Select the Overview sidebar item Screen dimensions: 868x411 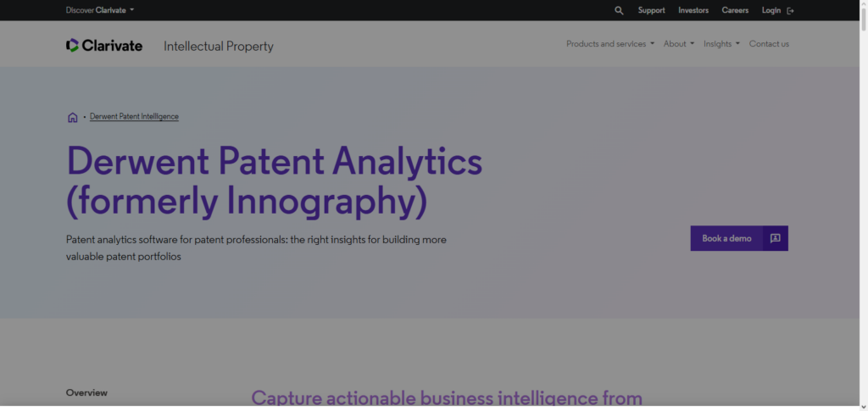pyautogui.click(x=86, y=392)
